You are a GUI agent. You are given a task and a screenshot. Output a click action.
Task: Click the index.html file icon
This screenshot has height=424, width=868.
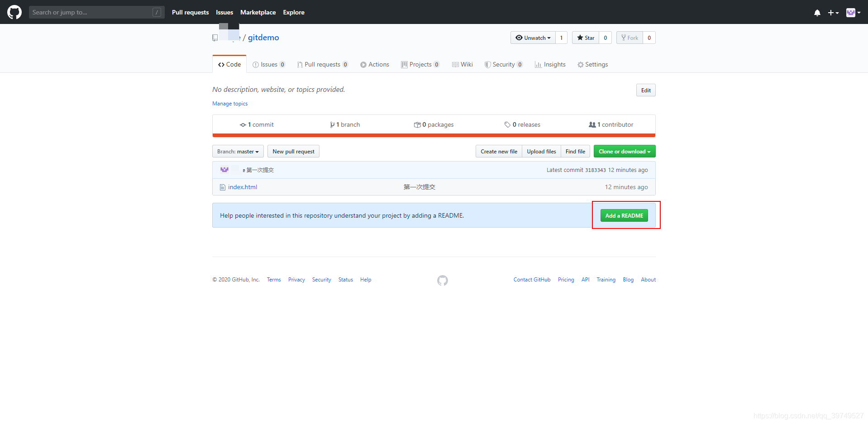[222, 187]
